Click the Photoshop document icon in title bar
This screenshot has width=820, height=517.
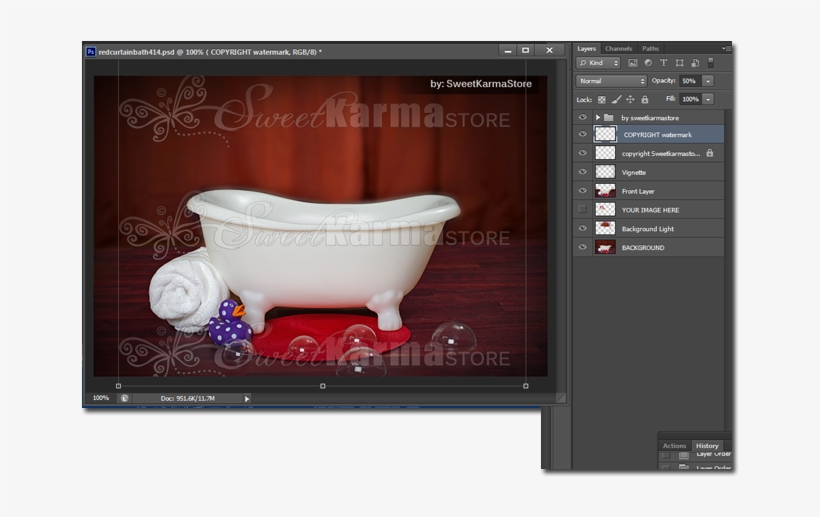click(x=91, y=52)
